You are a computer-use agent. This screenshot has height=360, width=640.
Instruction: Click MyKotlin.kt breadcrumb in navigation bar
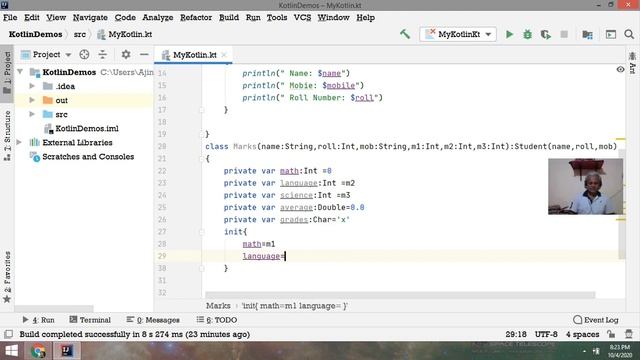(x=125, y=34)
